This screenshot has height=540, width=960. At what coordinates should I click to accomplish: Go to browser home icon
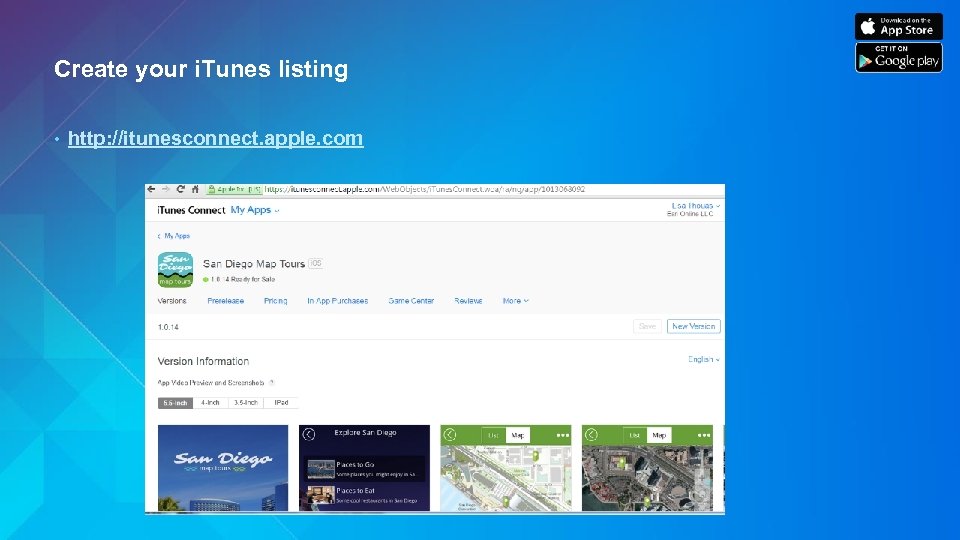coord(195,189)
